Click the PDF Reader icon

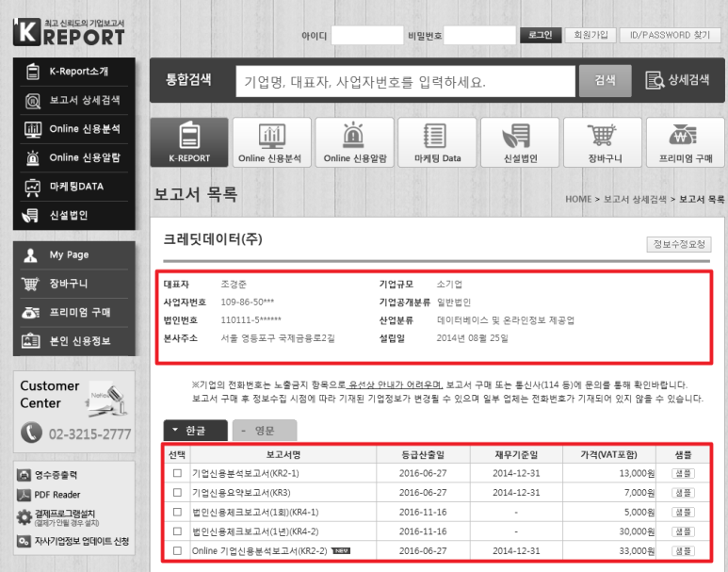click(24, 495)
